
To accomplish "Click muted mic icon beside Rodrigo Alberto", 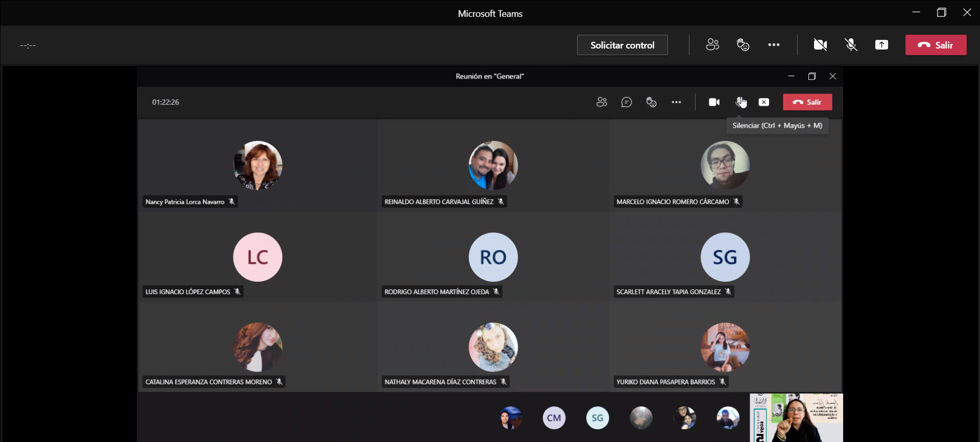I will coord(496,292).
